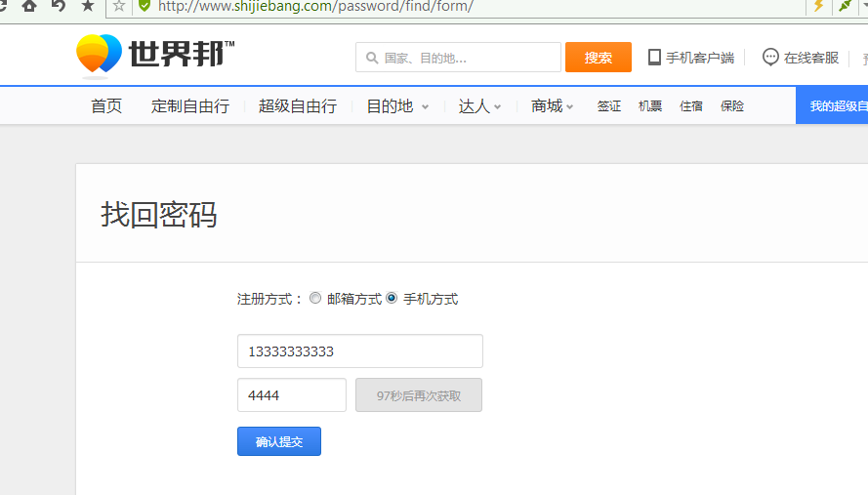868x495 pixels.
Task: Click 在线客服 link
Action: click(811, 58)
